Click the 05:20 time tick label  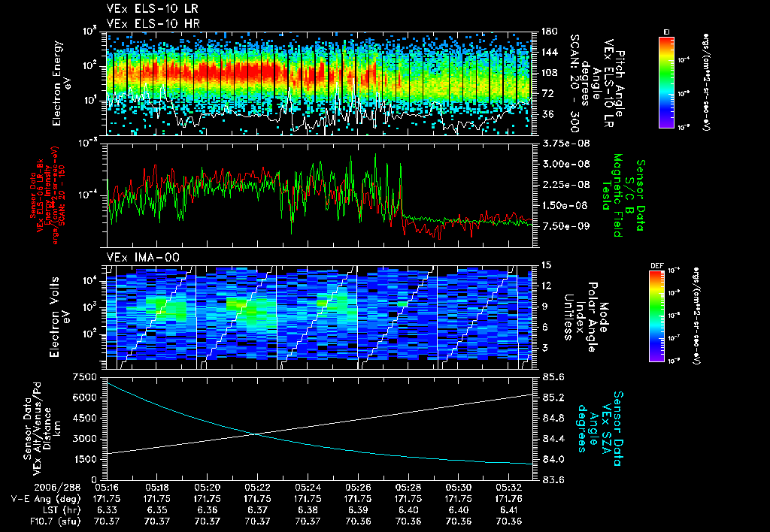208,488
